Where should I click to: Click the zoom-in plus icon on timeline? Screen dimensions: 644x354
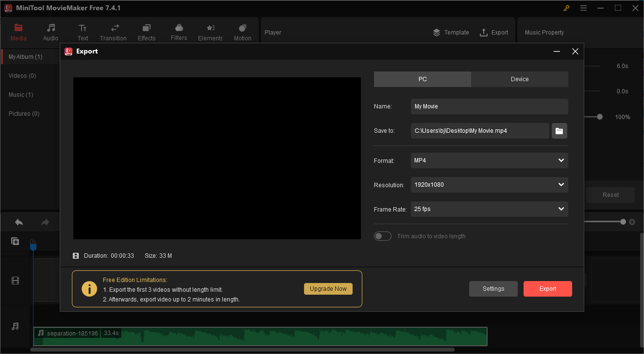click(632, 222)
